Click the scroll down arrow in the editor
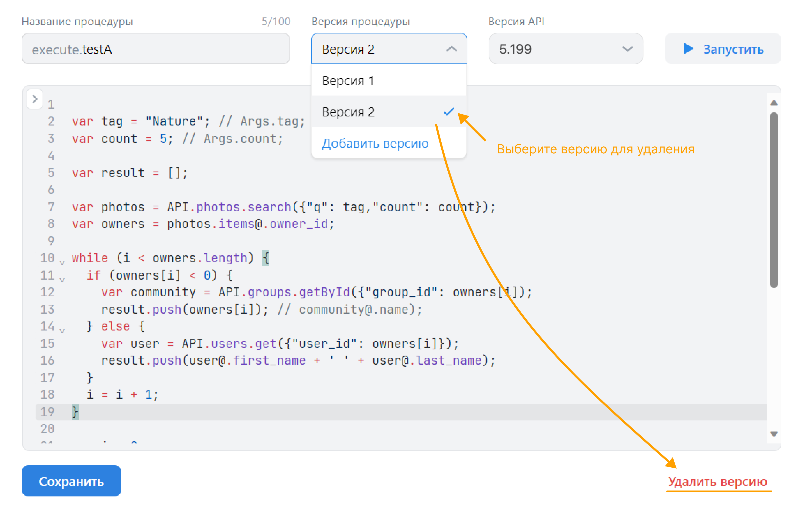This screenshot has width=812, height=509. click(x=774, y=434)
